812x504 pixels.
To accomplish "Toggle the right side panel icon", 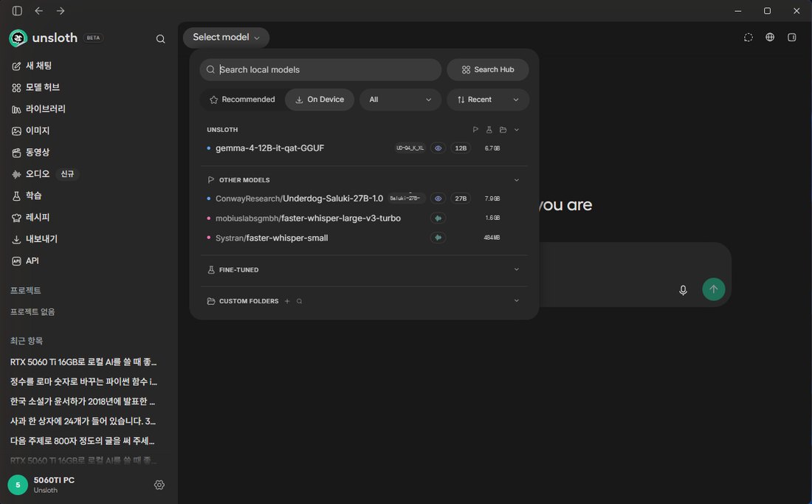I will pyautogui.click(x=792, y=37).
